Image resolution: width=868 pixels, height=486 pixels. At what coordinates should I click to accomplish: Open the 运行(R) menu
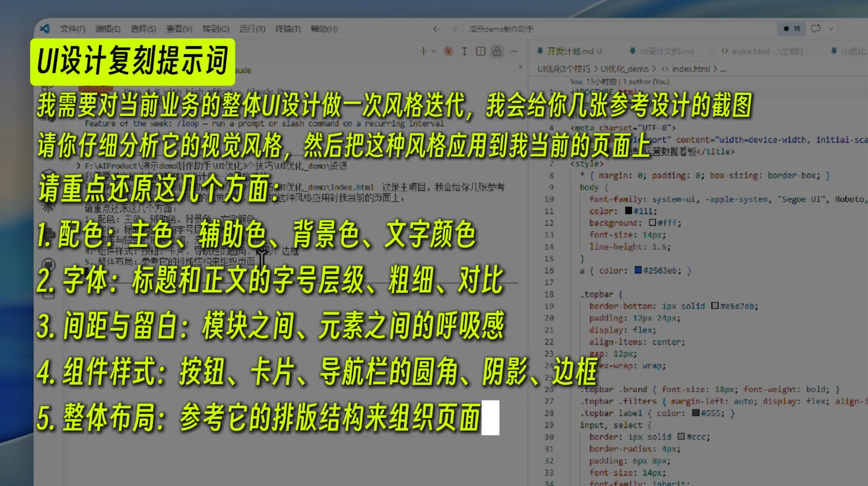252,29
